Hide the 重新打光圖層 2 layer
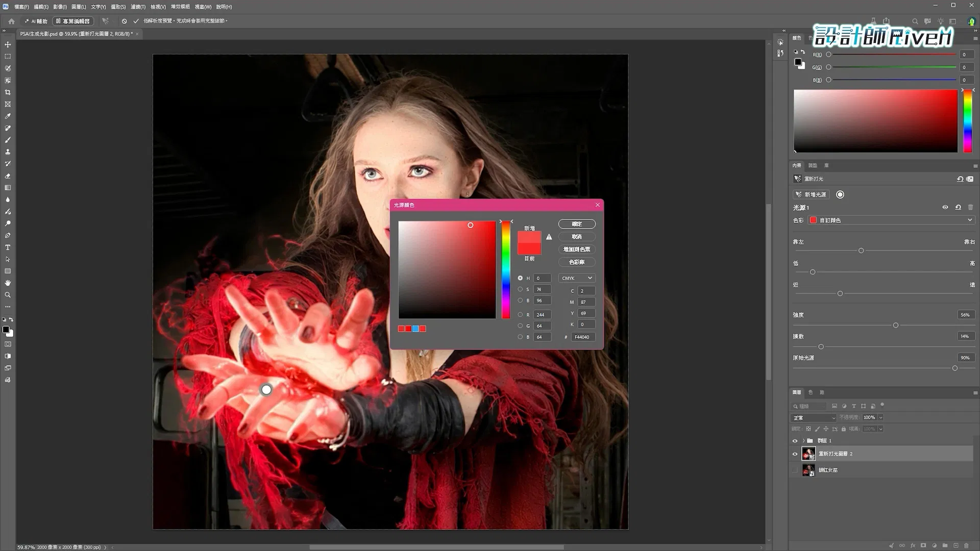 coord(795,454)
